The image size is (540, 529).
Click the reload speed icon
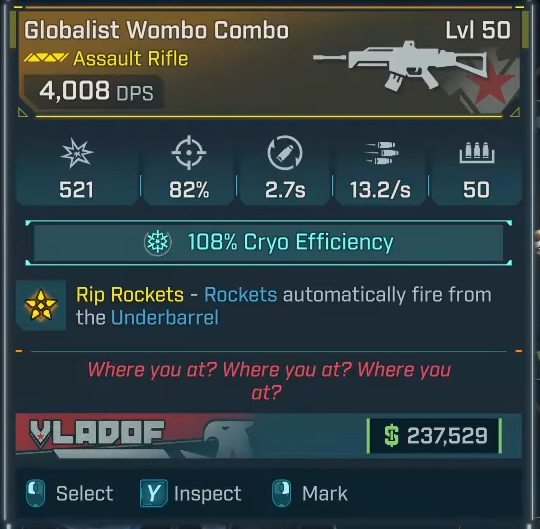pyautogui.click(x=285, y=153)
